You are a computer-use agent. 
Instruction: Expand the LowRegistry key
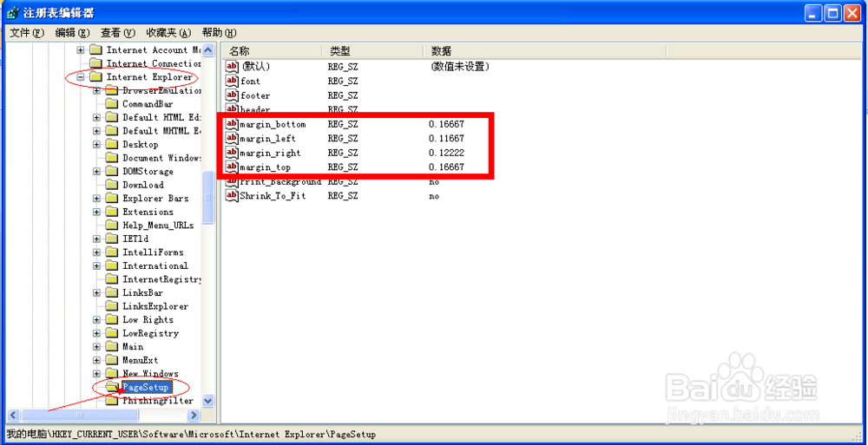click(x=96, y=333)
